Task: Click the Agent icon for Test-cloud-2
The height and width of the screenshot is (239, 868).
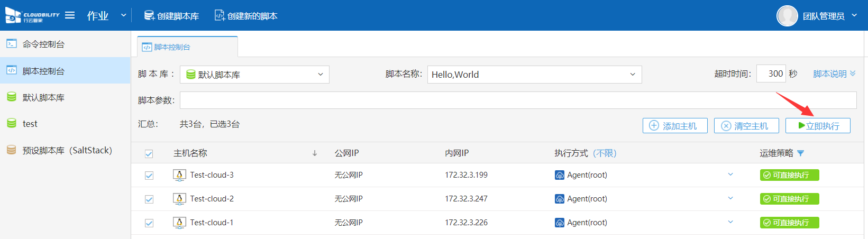Action: tap(560, 199)
